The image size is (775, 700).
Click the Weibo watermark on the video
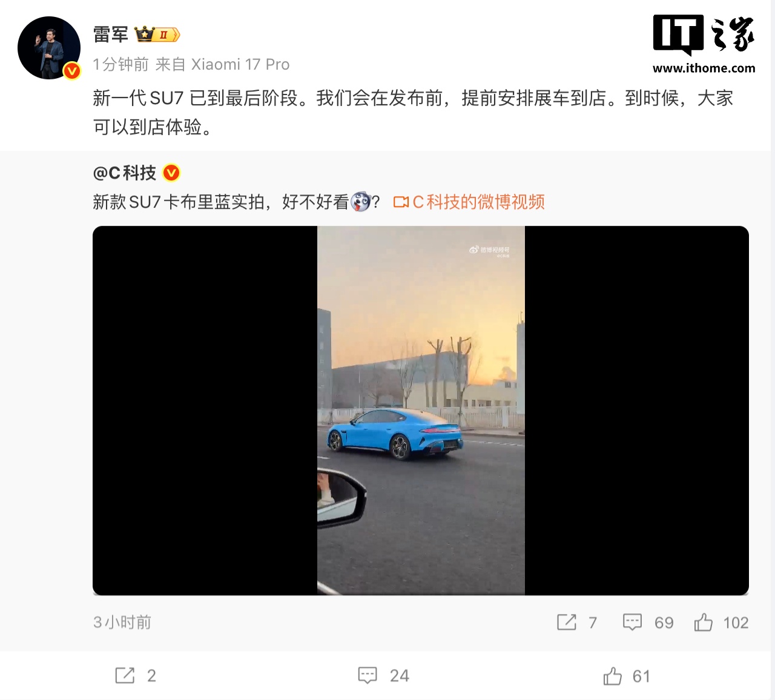[489, 251]
